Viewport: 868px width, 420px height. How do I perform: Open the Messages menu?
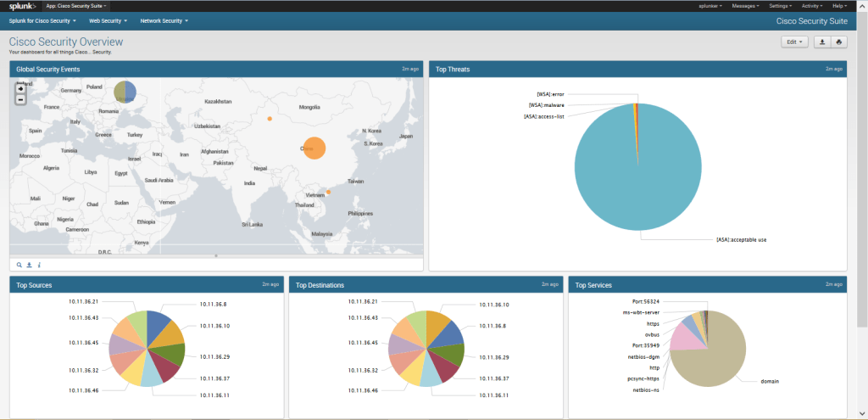click(x=745, y=6)
